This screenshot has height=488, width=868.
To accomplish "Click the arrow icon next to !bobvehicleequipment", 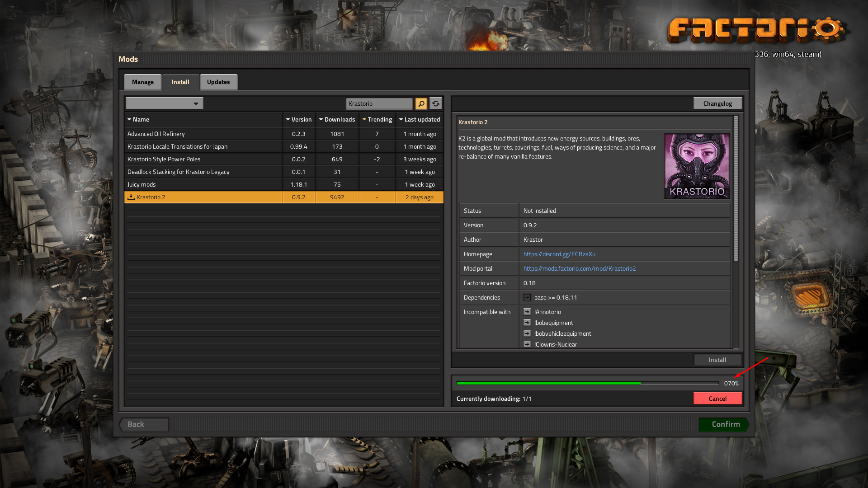I will [x=527, y=333].
